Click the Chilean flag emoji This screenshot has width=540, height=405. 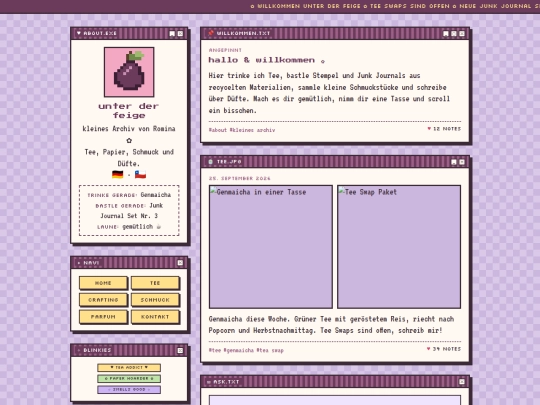[141, 175]
